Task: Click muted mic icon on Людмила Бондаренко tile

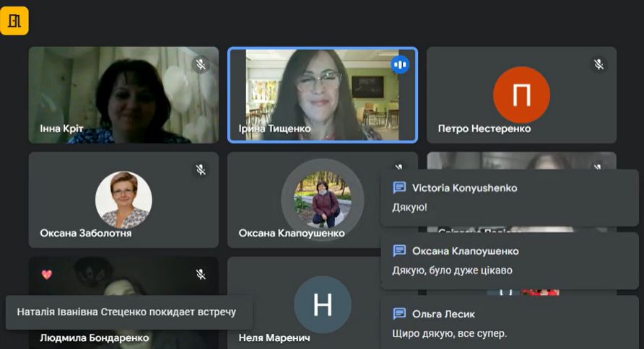Action: 201,274
